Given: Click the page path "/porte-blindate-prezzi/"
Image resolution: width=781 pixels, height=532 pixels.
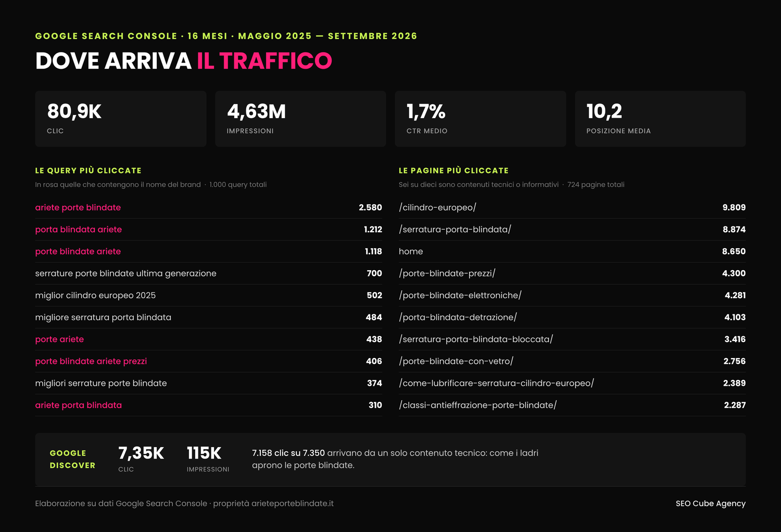Looking at the screenshot, I should tap(447, 273).
